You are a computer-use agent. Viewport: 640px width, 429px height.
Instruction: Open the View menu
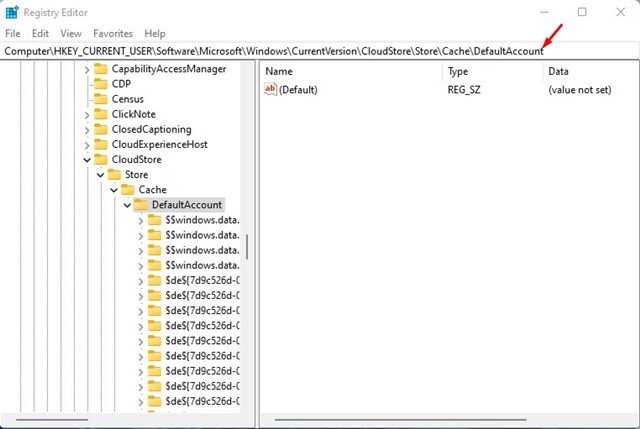[71, 33]
